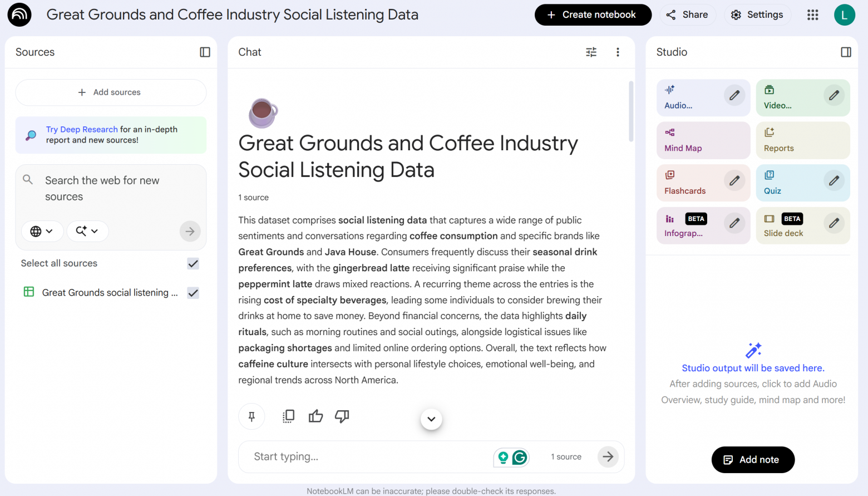Edit Audio Overview settings pencil icon

[x=734, y=95]
